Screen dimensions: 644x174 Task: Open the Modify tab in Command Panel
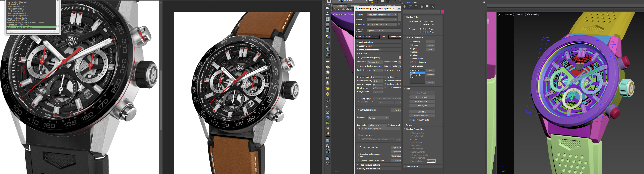410,7
